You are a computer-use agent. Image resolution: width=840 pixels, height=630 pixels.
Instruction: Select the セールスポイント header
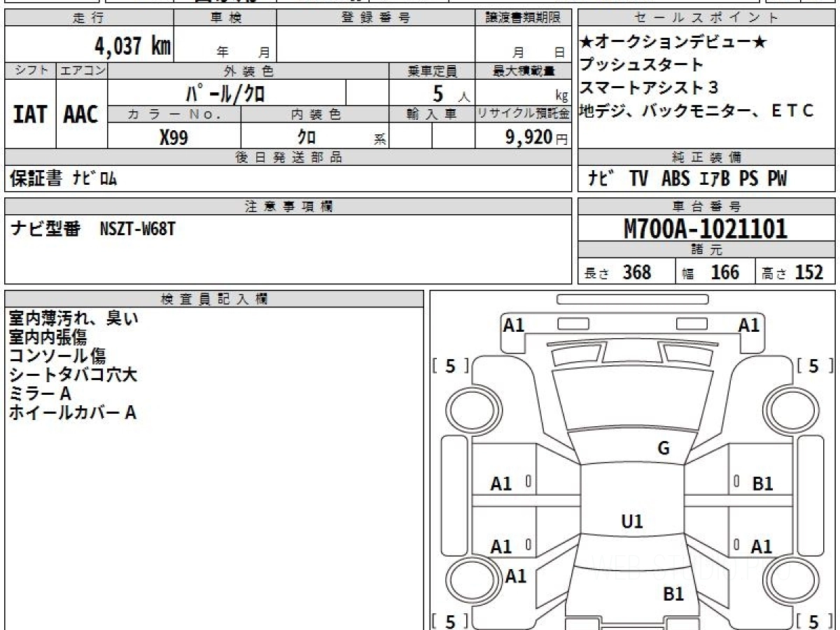coord(707,18)
